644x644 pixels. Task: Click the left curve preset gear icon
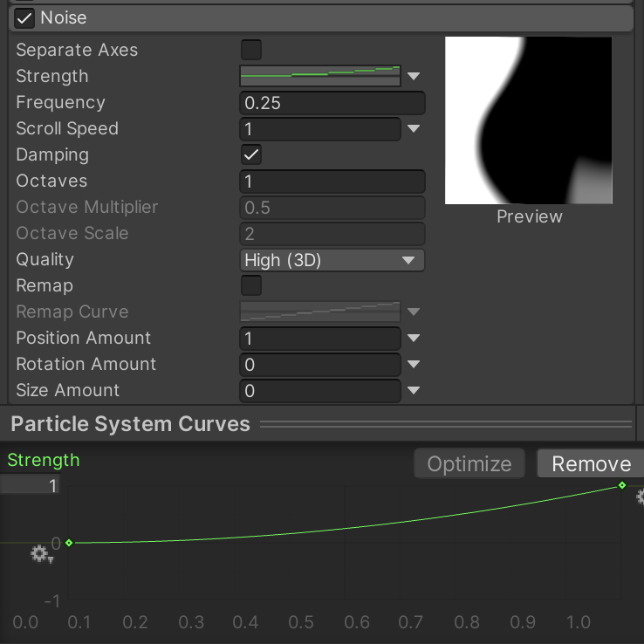pyautogui.click(x=40, y=554)
